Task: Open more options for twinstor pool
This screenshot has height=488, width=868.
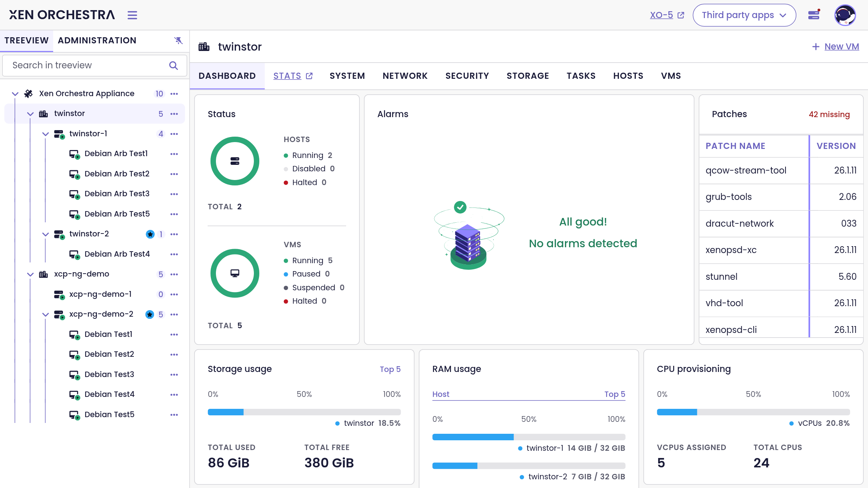Action: (174, 114)
